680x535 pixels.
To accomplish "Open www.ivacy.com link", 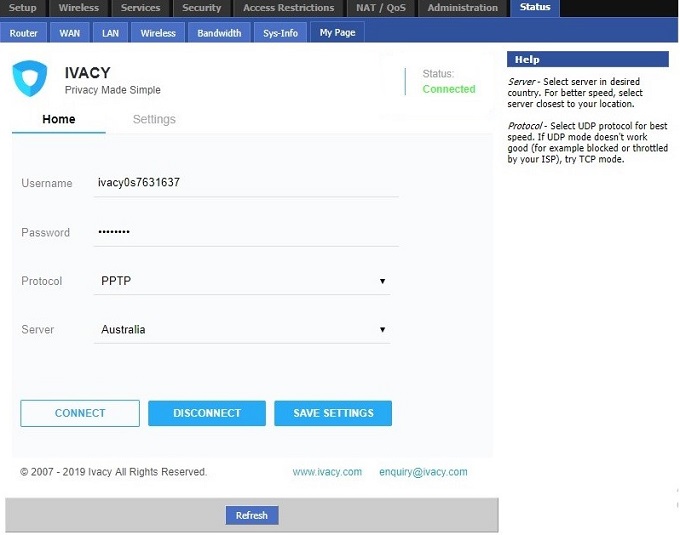I will pos(327,472).
